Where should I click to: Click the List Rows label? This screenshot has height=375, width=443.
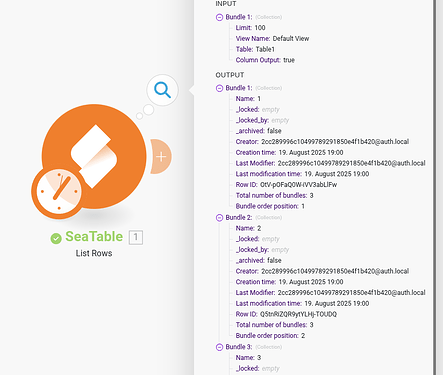[x=94, y=253]
